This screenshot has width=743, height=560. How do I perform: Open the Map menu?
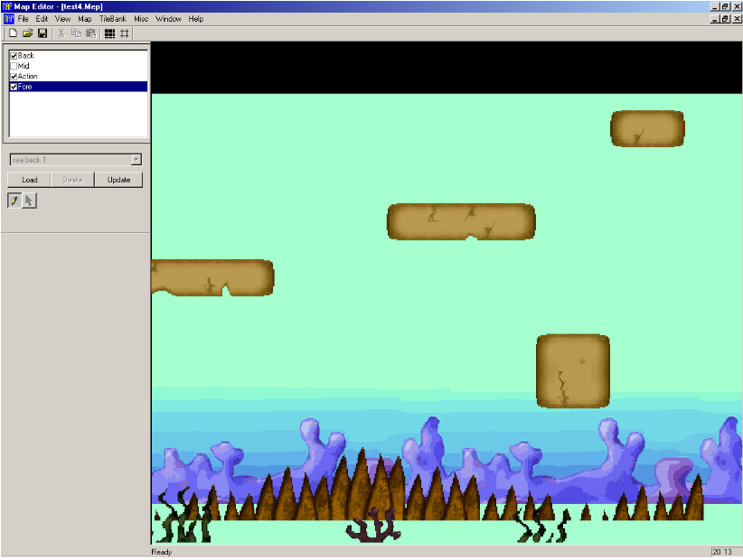85,19
